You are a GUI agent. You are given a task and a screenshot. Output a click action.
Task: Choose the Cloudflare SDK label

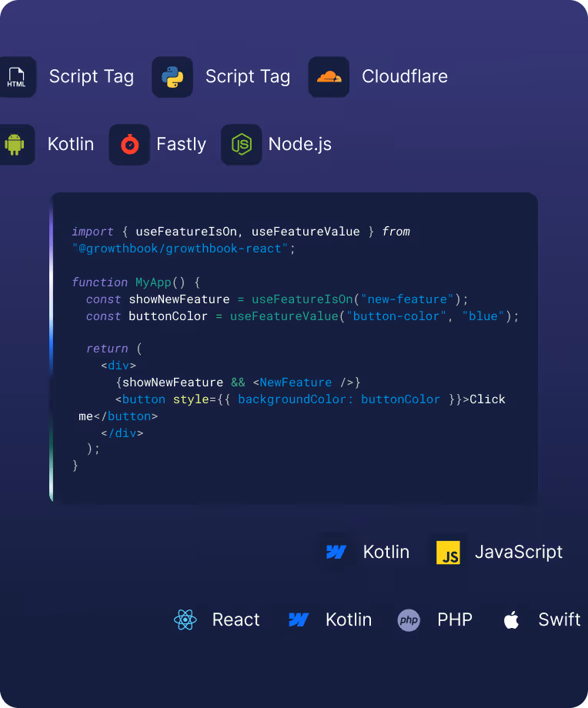[x=405, y=76]
